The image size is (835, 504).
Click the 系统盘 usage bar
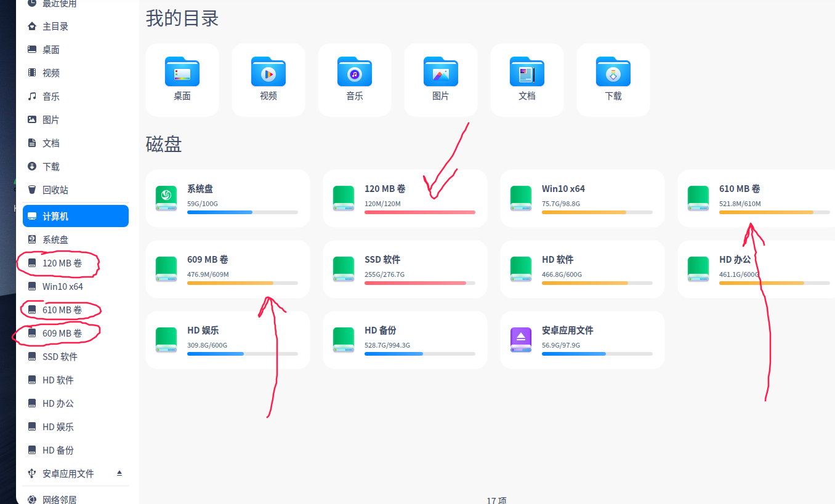tap(243, 212)
